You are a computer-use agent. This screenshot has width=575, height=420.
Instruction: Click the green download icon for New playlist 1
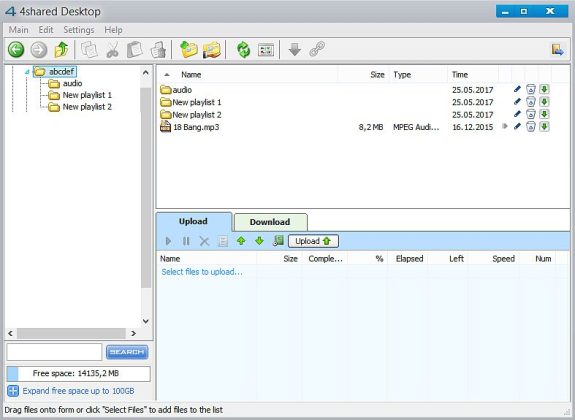point(544,102)
